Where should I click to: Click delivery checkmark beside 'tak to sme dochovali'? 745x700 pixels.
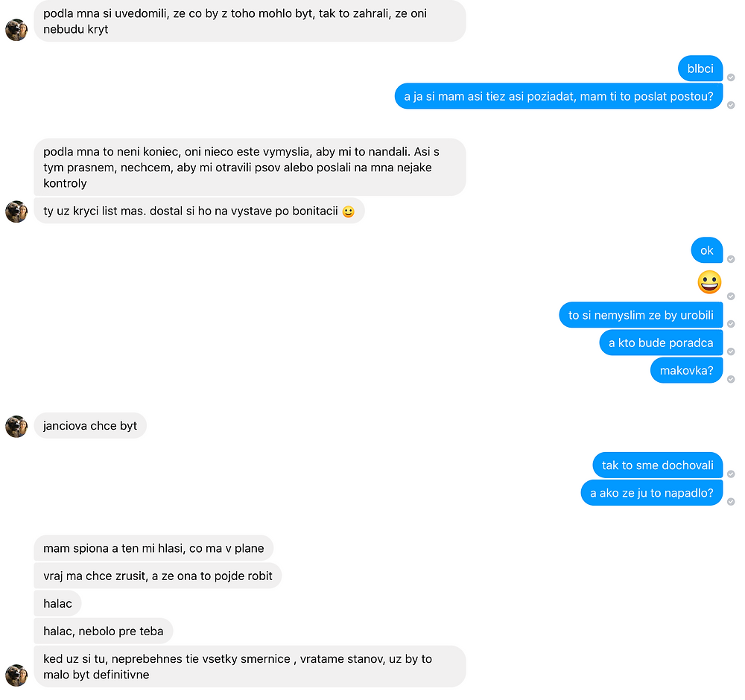pyautogui.click(x=731, y=474)
